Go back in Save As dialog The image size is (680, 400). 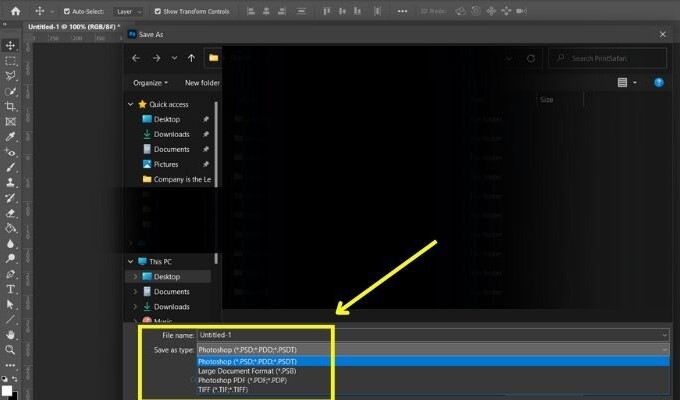pyautogui.click(x=136, y=58)
